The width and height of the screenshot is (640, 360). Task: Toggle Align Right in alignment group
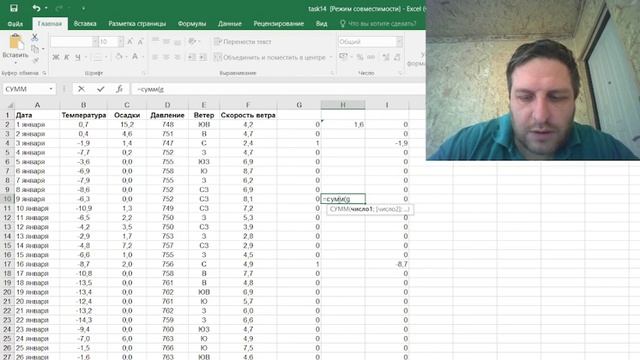point(177,57)
